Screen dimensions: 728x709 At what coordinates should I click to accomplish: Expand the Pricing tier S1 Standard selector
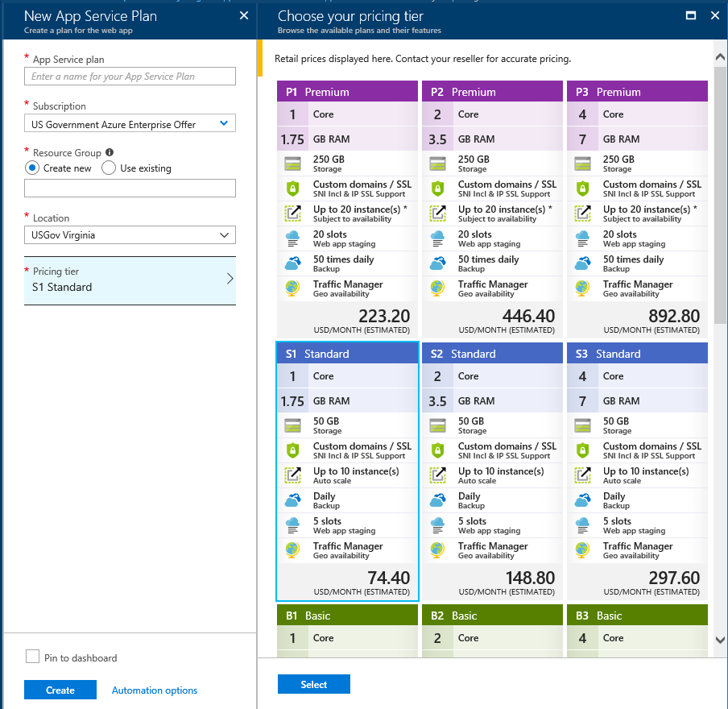(130, 280)
